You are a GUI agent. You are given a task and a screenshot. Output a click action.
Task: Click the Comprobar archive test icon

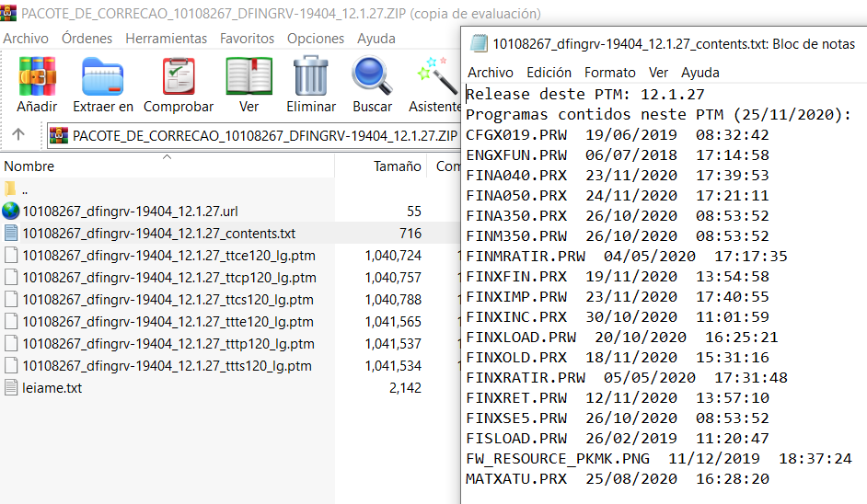pos(178,77)
